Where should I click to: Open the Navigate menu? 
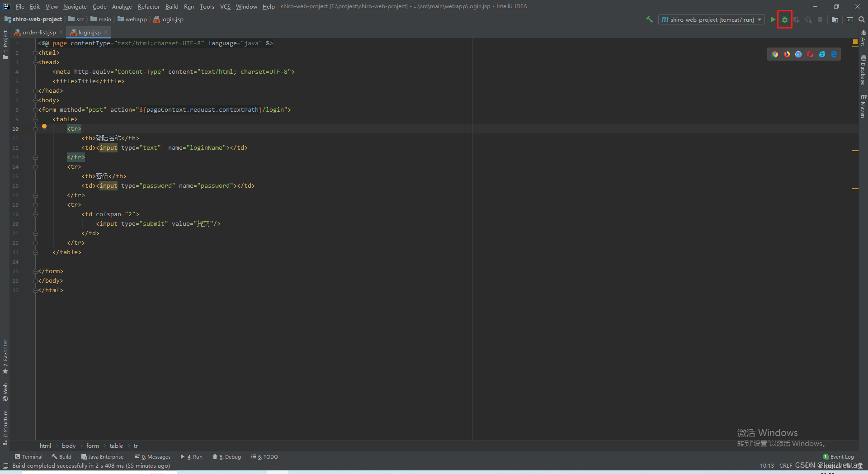(x=75, y=6)
